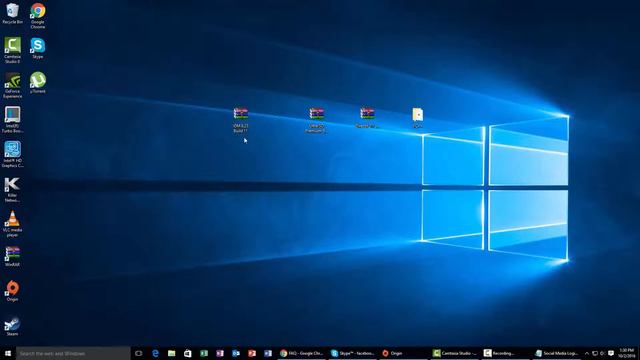Launch Microsoft Edge from the taskbar

[155, 353]
